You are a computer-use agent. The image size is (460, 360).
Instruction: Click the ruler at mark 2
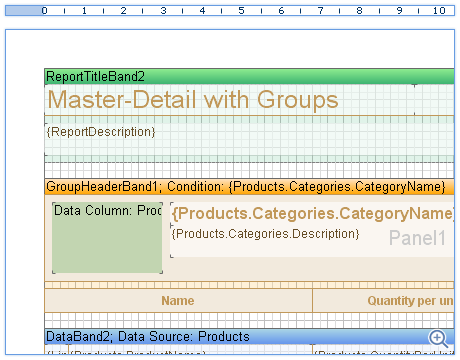click(123, 11)
